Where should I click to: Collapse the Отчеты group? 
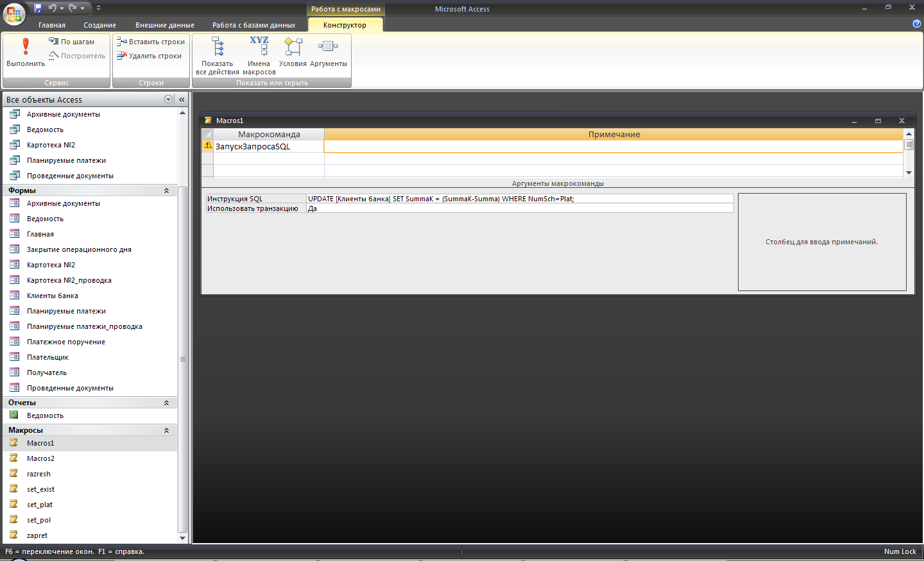click(x=166, y=403)
